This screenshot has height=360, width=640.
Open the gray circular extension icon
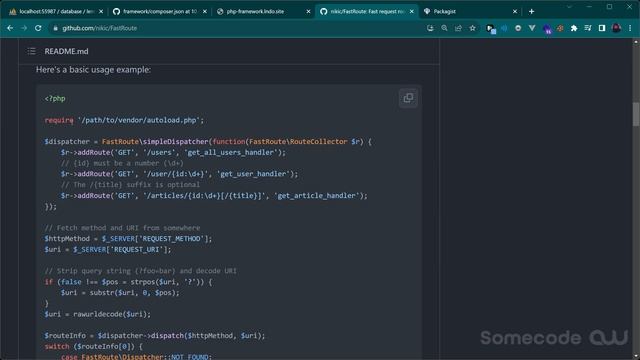coord(518,28)
